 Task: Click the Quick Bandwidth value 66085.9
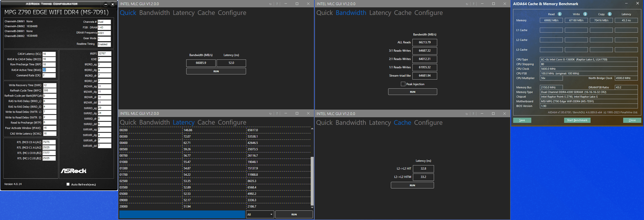[x=201, y=63]
